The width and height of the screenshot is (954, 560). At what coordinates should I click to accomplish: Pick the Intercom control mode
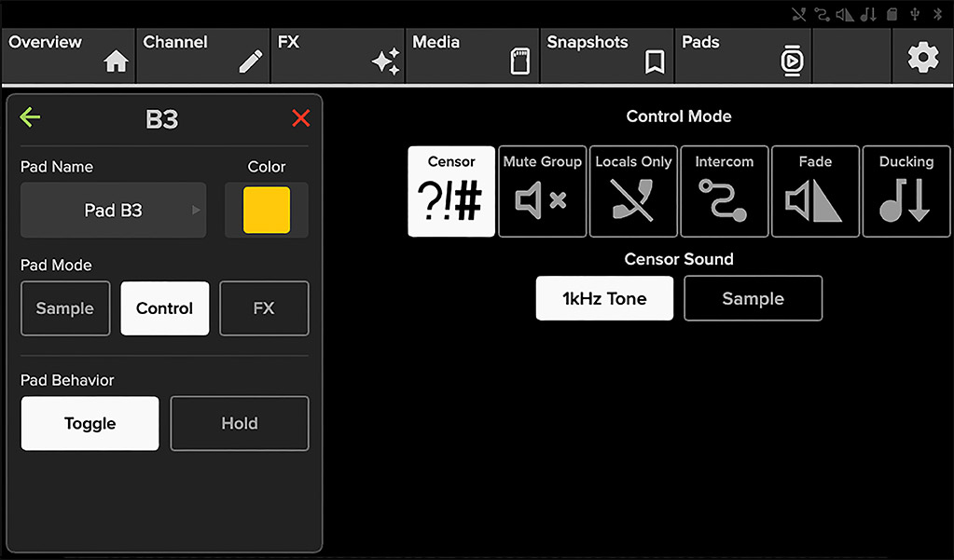click(724, 191)
